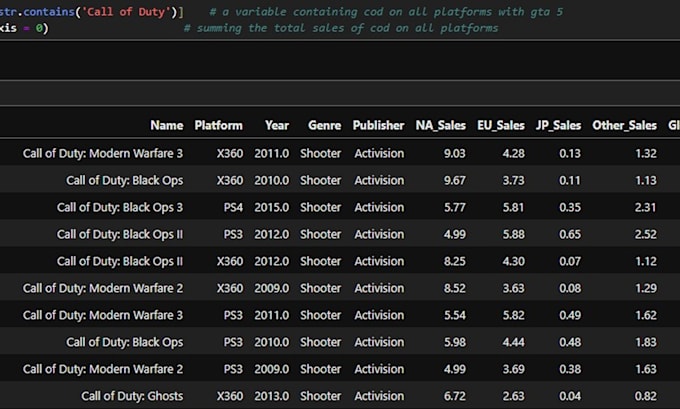Select Call of Duty: Black Ops II X360 name

(120, 261)
